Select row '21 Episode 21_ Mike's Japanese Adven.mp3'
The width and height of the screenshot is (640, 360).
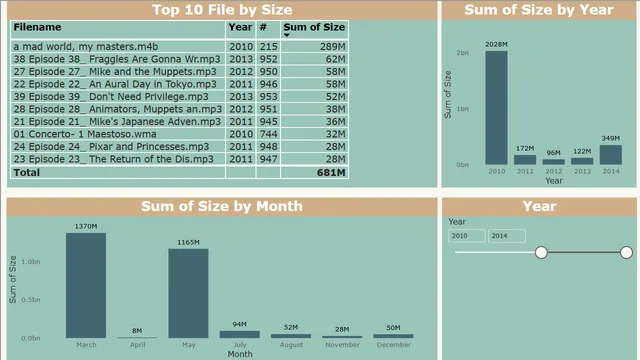(x=180, y=122)
